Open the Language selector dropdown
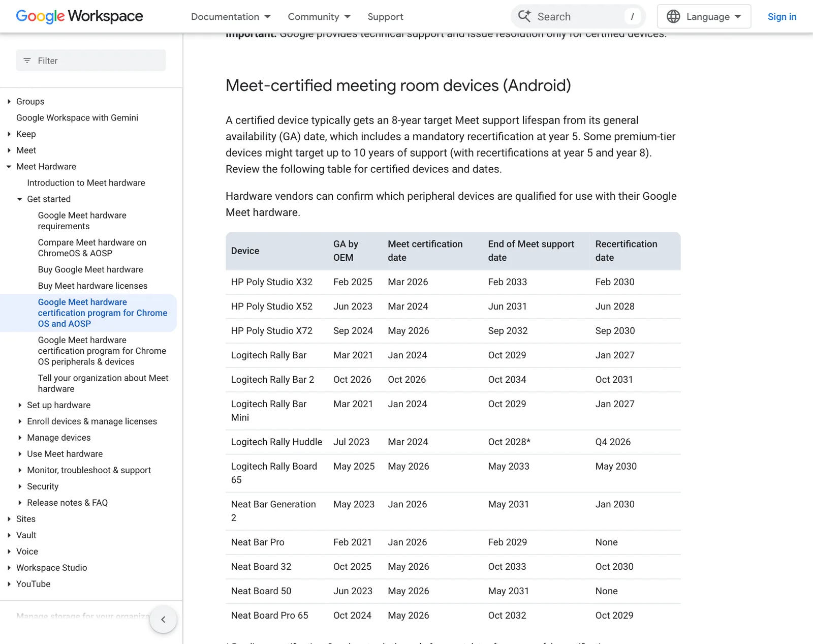This screenshot has height=644, width=813. tap(704, 16)
